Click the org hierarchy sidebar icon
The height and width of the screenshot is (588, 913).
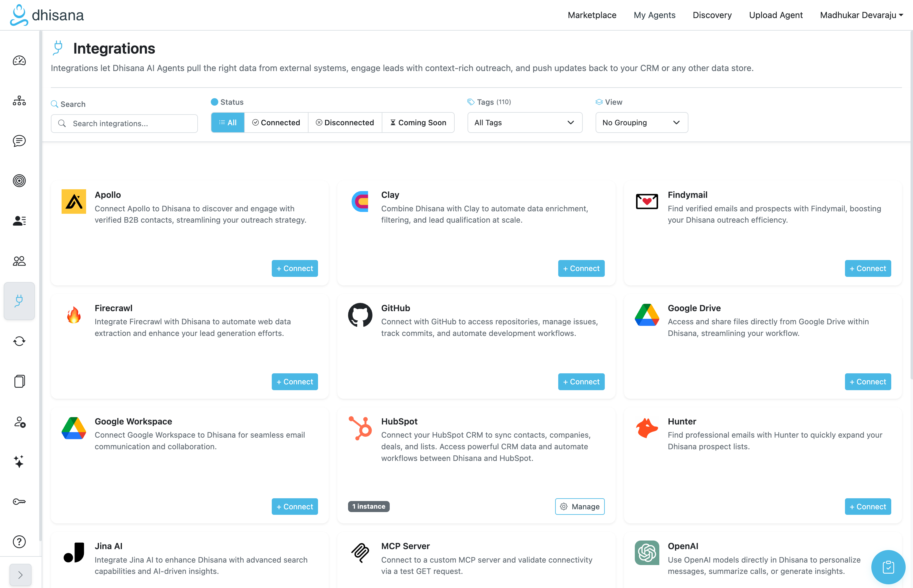pyautogui.click(x=19, y=101)
